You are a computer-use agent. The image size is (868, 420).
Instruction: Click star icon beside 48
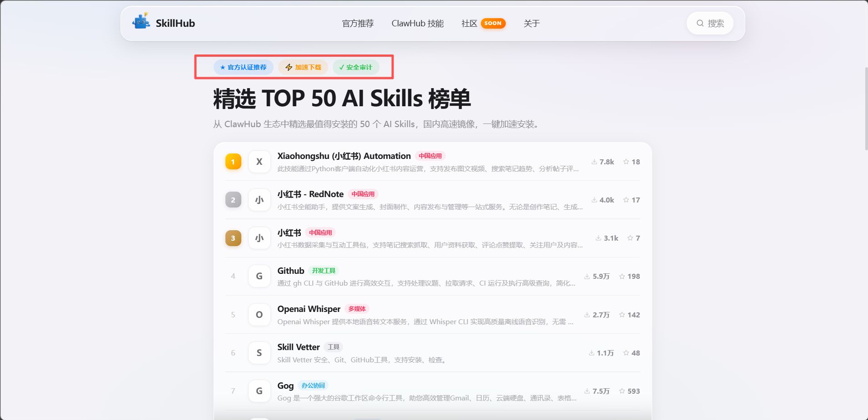(x=626, y=353)
